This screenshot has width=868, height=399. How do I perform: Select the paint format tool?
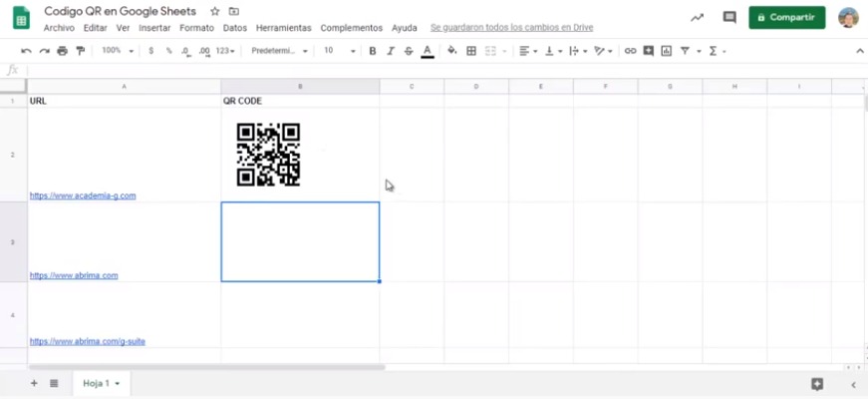coord(81,51)
